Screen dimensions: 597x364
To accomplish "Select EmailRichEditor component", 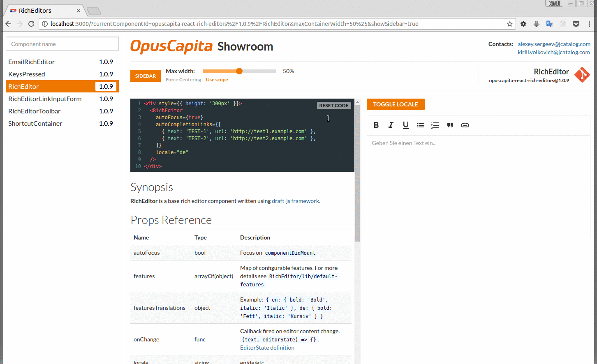I will point(62,62).
